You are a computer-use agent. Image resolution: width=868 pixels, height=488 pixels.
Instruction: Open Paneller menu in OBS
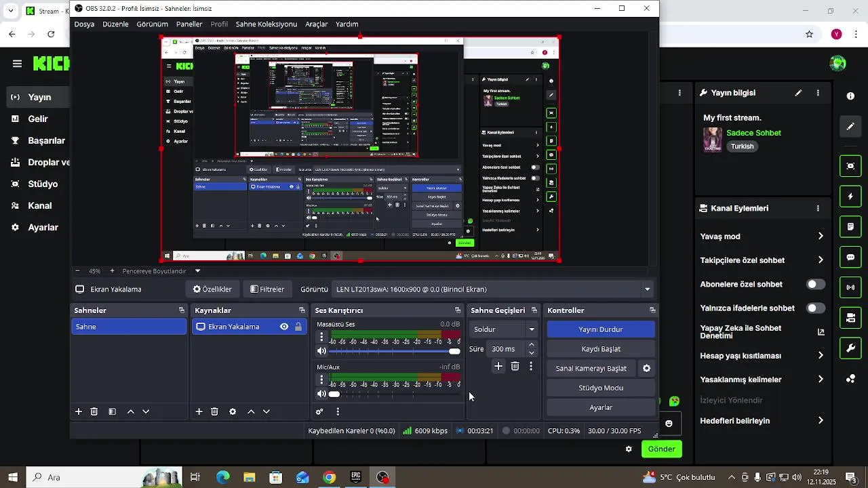(x=189, y=24)
